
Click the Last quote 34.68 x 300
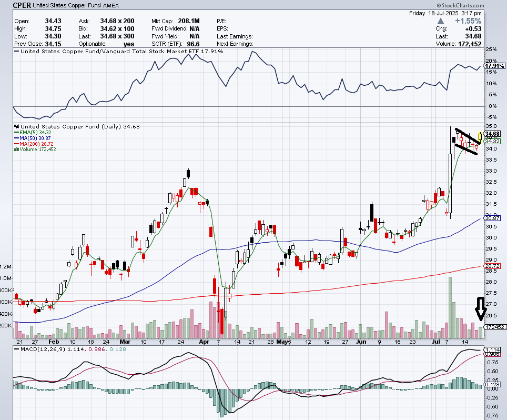[x=117, y=36]
